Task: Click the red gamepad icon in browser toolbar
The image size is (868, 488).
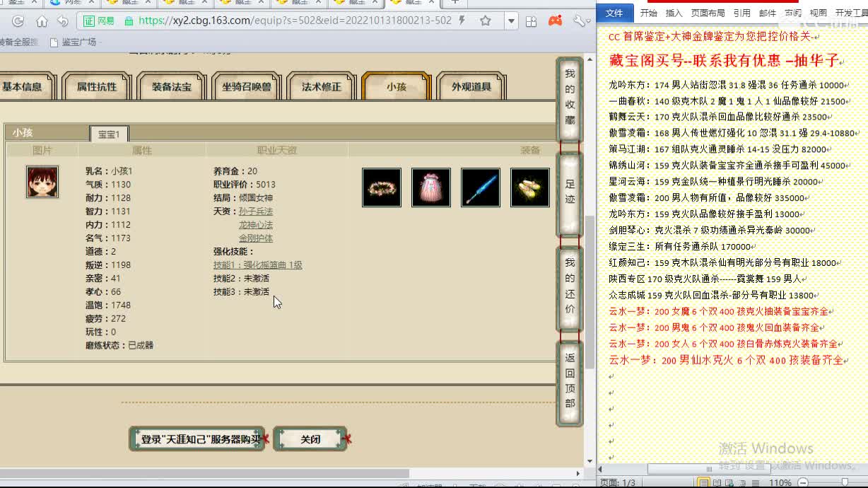Action: click(556, 21)
